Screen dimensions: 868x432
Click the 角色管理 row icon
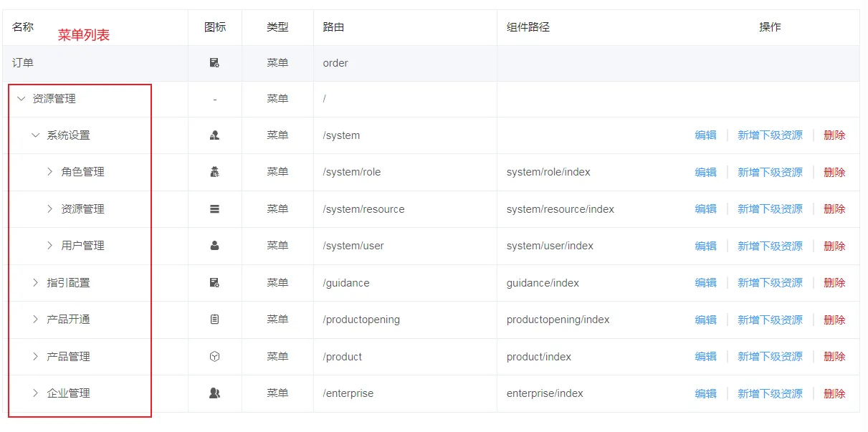[x=214, y=172]
